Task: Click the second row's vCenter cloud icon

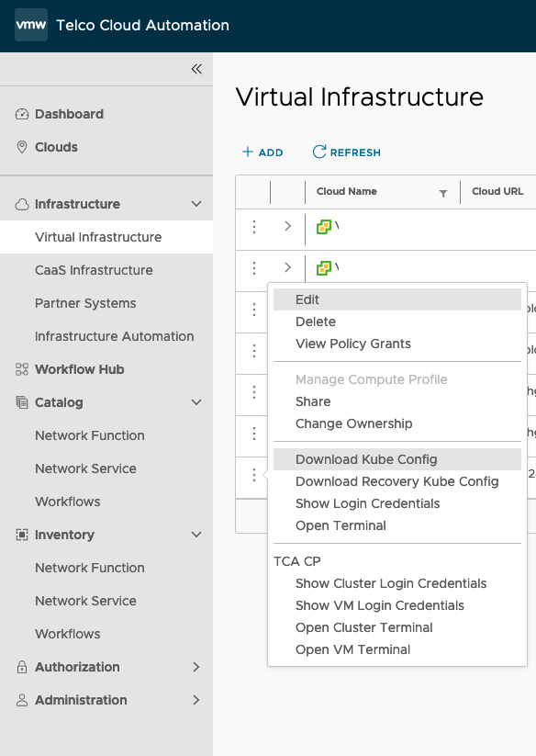Action: pyautogui.click(x=324, y=268)
